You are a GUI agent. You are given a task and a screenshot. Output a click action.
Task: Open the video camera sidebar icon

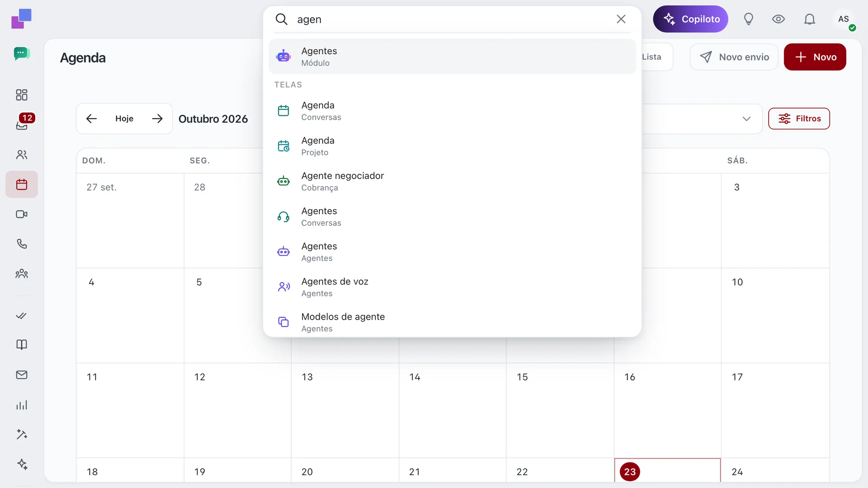coord(22,214)
